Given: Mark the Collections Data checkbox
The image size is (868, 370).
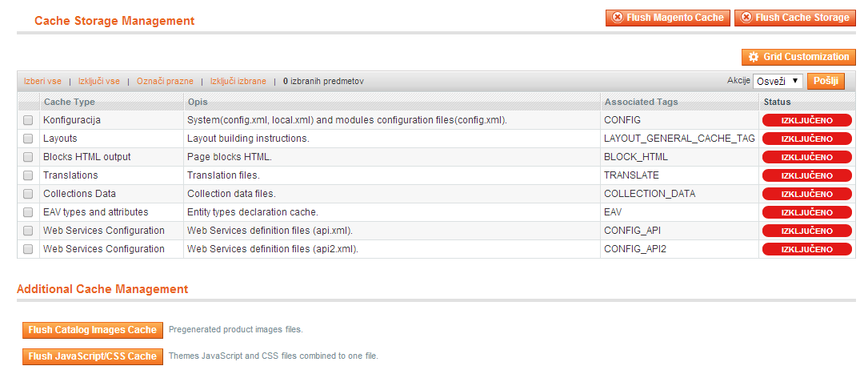Looking at the screenshot, I should tap(28, 194).
